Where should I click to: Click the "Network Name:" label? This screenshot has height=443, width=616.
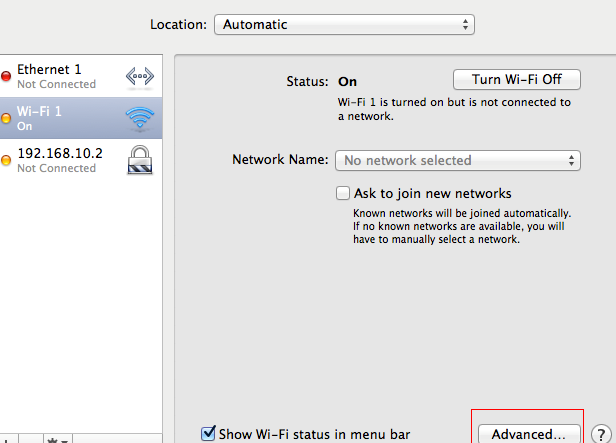(280, 159)
